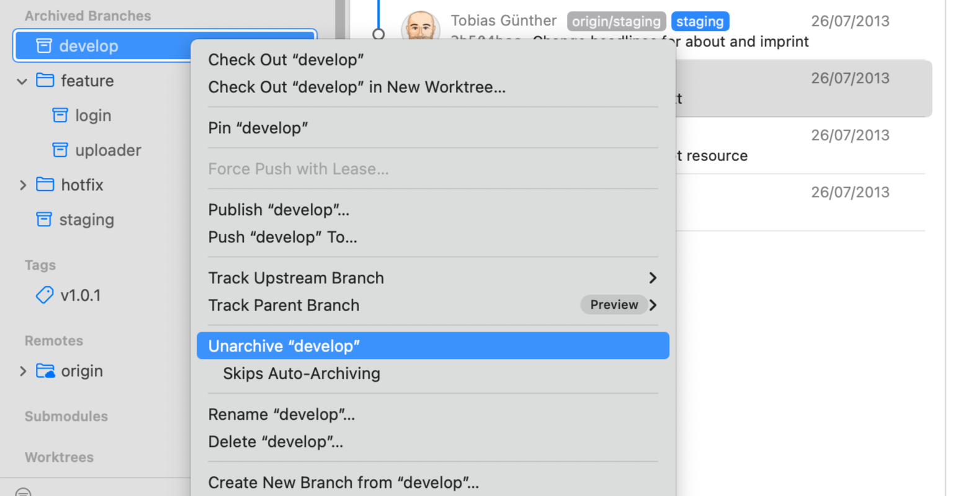
Task: Expand the origin remote
Action: click(x=23, y=371)
